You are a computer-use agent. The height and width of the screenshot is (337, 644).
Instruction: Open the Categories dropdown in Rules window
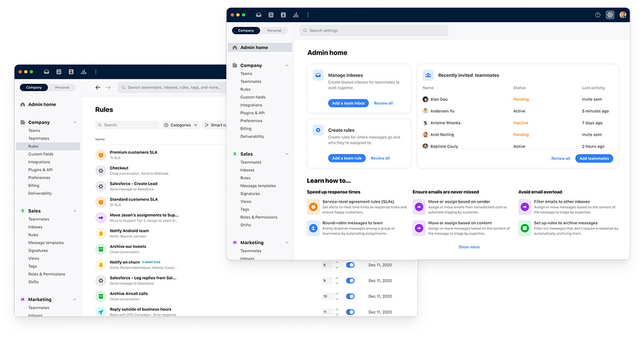coord(181,125)
